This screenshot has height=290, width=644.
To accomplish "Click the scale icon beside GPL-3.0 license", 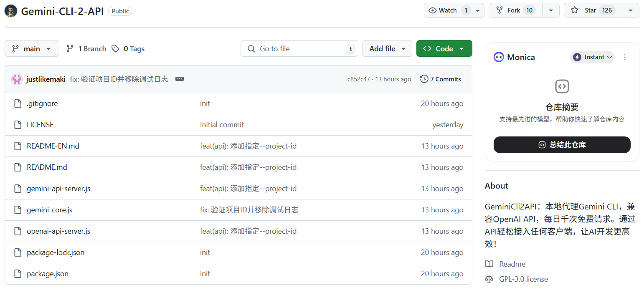I will (489, 279).
